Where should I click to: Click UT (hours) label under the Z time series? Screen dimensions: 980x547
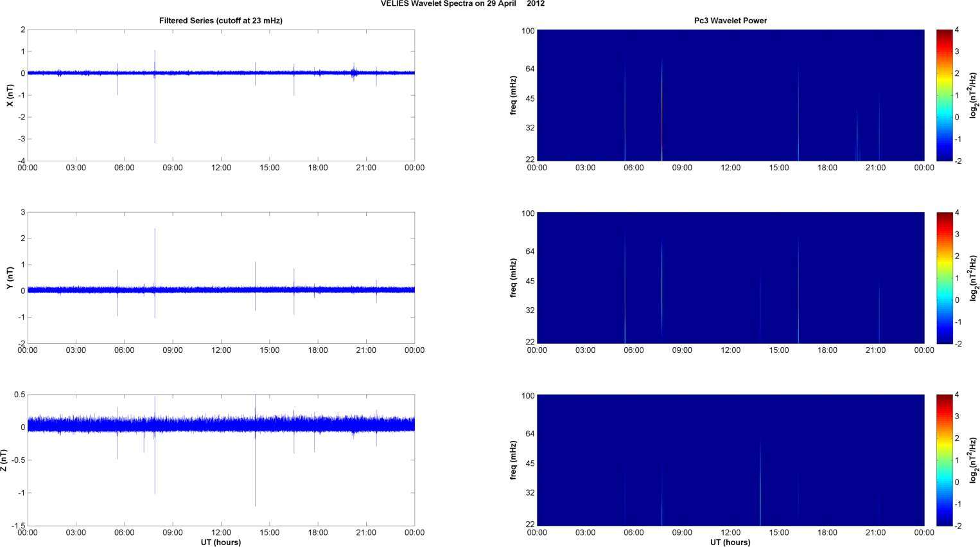[221, 542]
